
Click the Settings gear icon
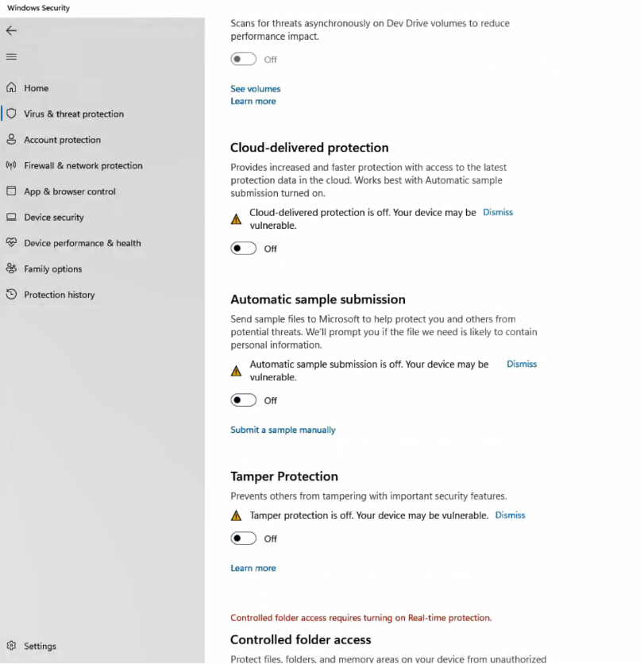11,646
